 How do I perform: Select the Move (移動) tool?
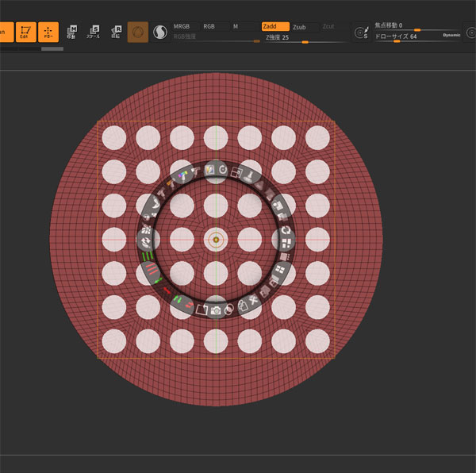coord(71,32)
